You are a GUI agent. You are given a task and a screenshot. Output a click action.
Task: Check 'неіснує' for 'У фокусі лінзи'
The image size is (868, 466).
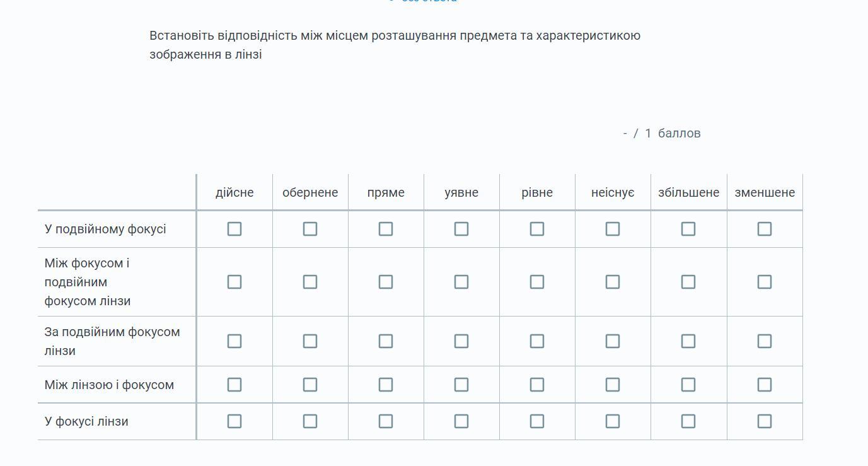pos(612,421)
